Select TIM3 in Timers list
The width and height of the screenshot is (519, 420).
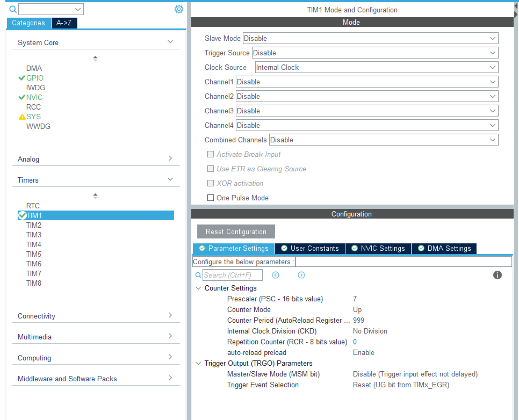(x=34, y=235)
